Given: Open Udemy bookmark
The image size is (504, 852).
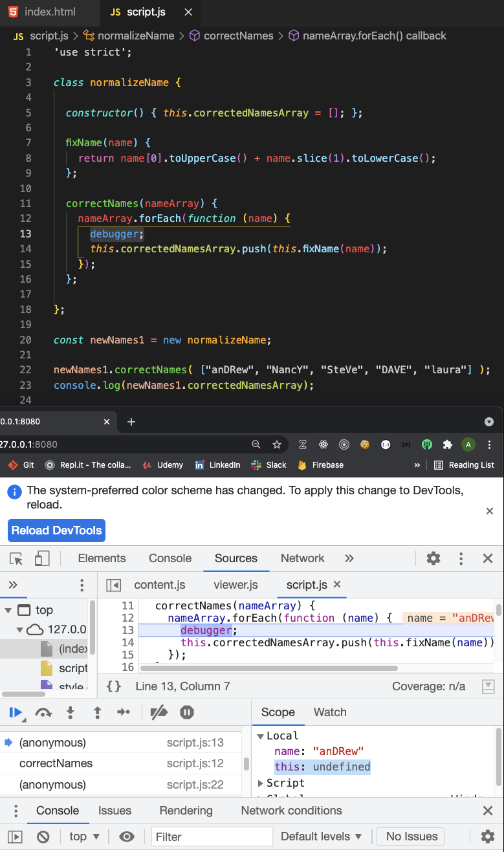Looking at the screenshot, I should tap(163, 464).
